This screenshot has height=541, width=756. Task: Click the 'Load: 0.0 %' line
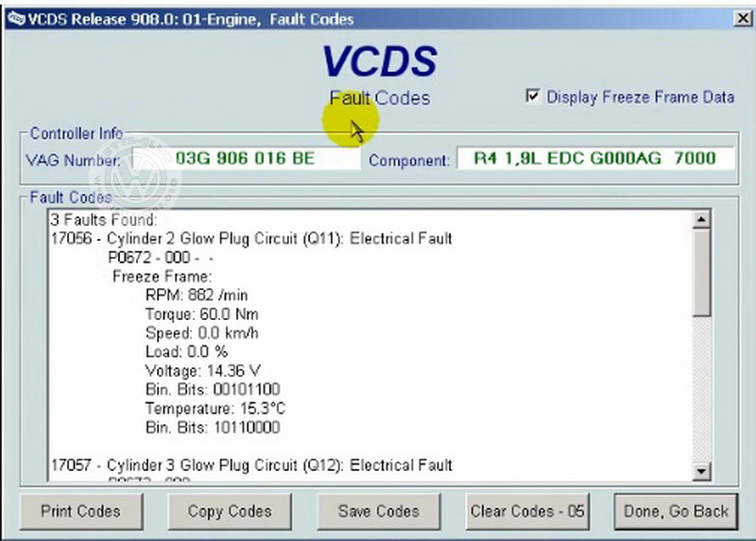[x=186, y=351]
